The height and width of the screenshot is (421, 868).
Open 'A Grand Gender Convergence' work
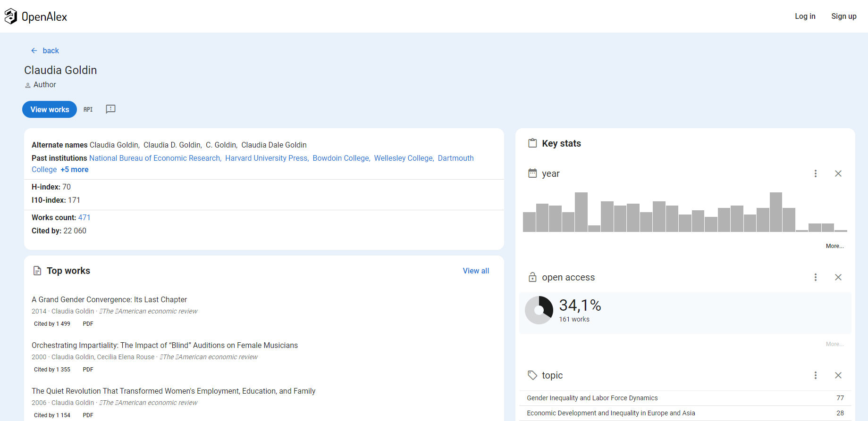coord(109,299)
